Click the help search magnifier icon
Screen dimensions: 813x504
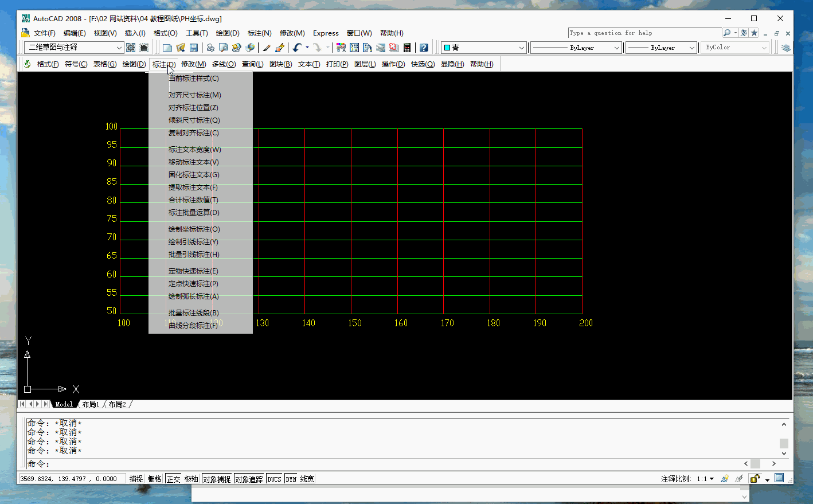727,33
